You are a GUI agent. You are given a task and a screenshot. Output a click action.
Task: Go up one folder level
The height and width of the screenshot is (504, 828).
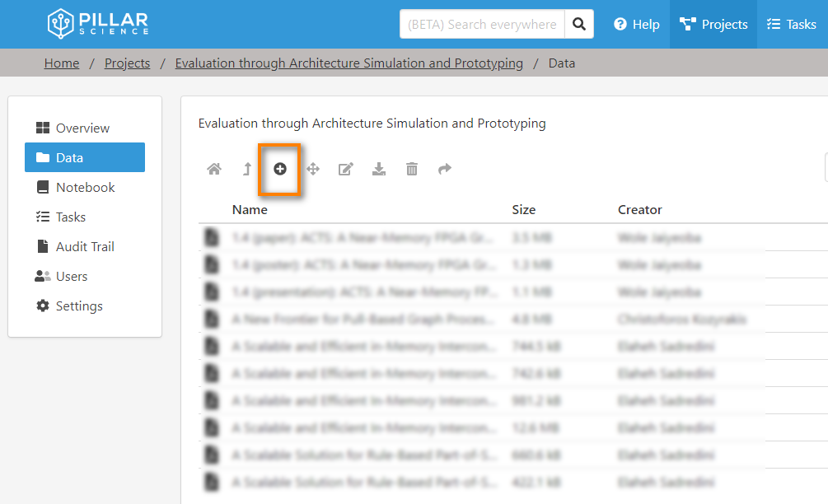click(247, 169)
